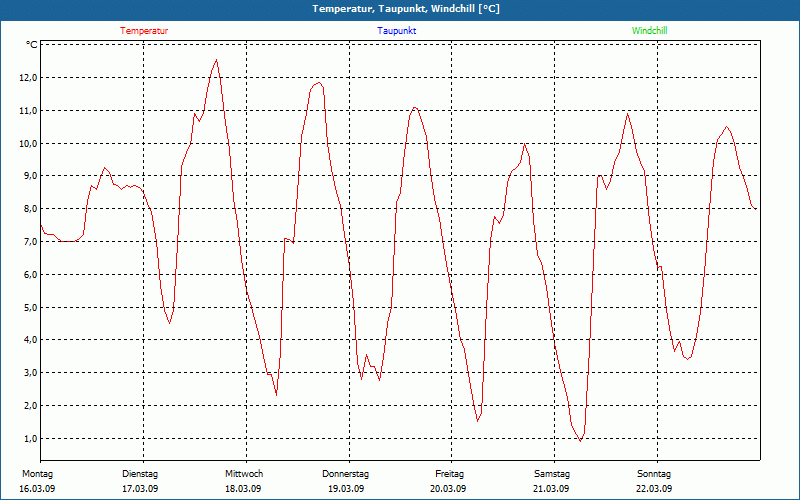The height and width of the screenshot is (500, 800).
Task: Click the chart title Temperatur, Taupunkt, Windchill
Action: click(406, 9)
